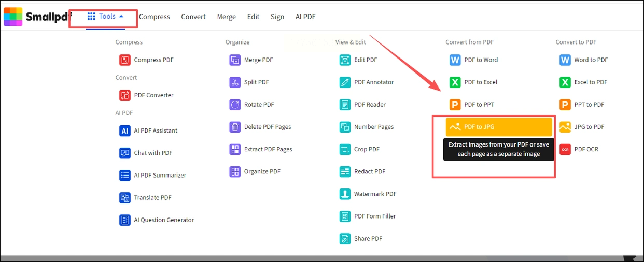Screen dimensions: 644x262
Task: Click the AI Question Generator icon
Action: coord(125,220)
